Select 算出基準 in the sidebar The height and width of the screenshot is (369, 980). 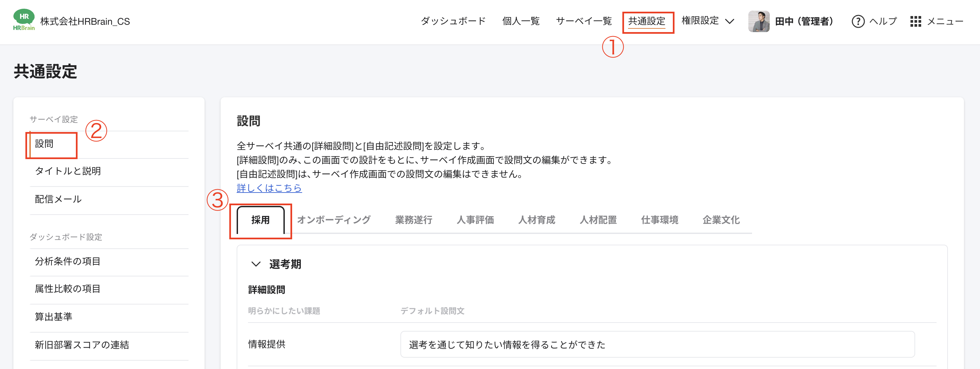click(x=53, y=317)
